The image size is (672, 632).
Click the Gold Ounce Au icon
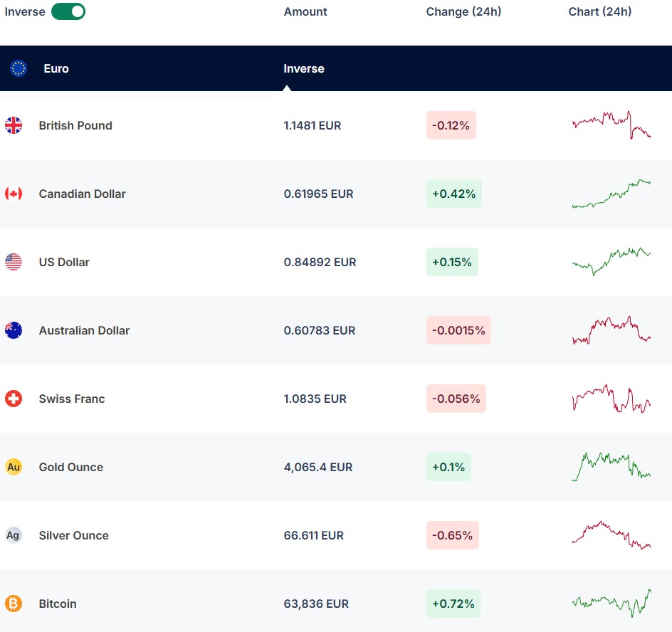point(14,467)
